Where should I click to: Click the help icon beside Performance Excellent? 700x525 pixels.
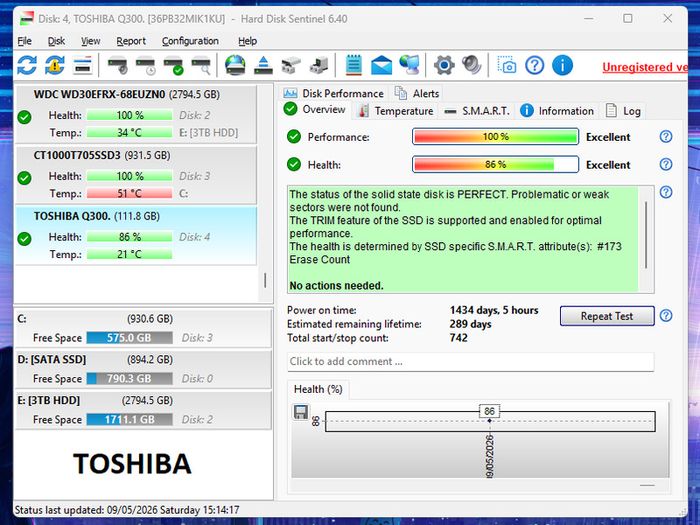666,137
